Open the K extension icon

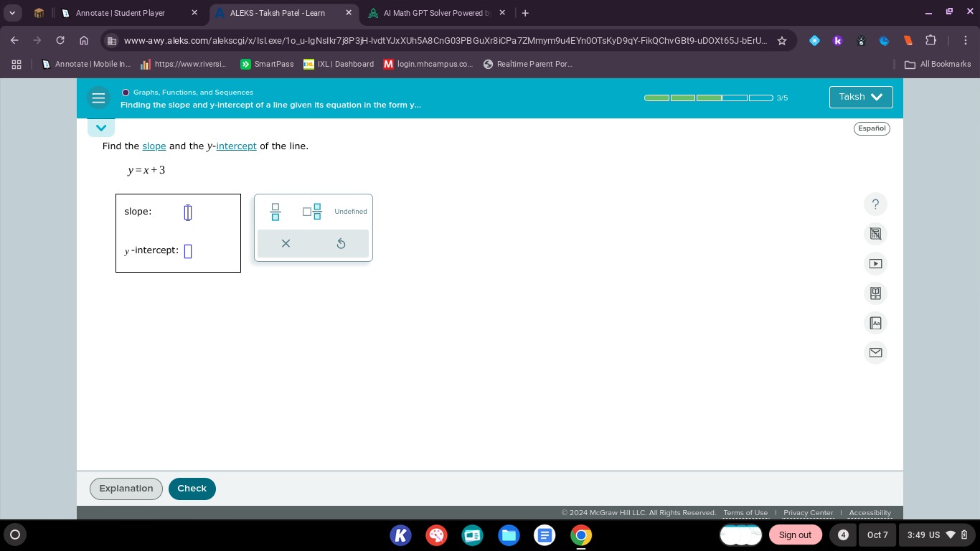pyautogui.click(x=837, y=41)
